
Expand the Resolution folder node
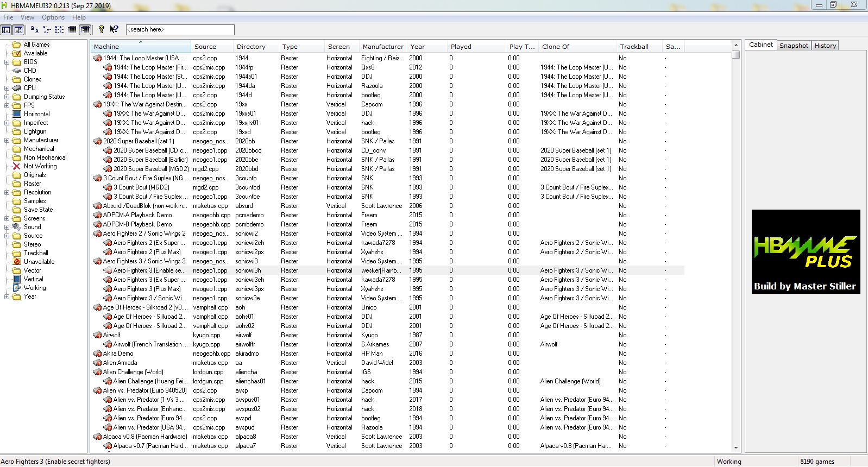click(x=7, y=192)
